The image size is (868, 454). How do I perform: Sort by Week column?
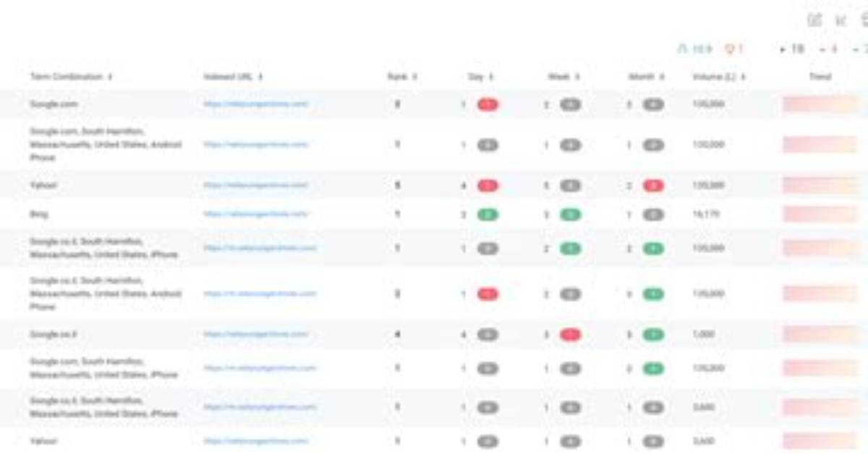pyautogui.click(x=563, y=77)
